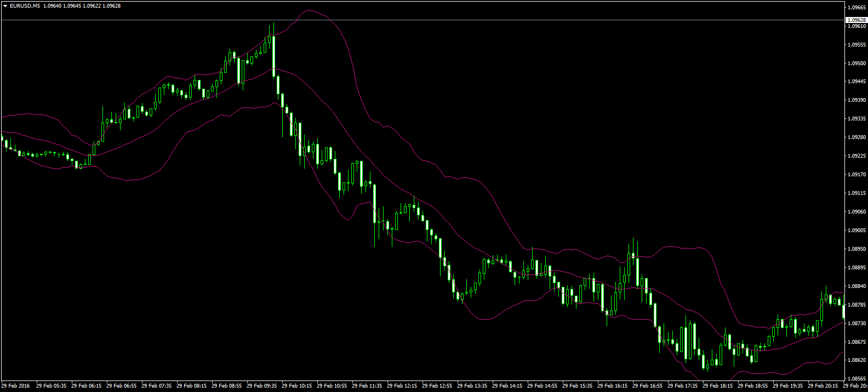Click the 29 Feb 06:55 time label
The width and height of the screenshot is (868, 392).
click(121, 386)
